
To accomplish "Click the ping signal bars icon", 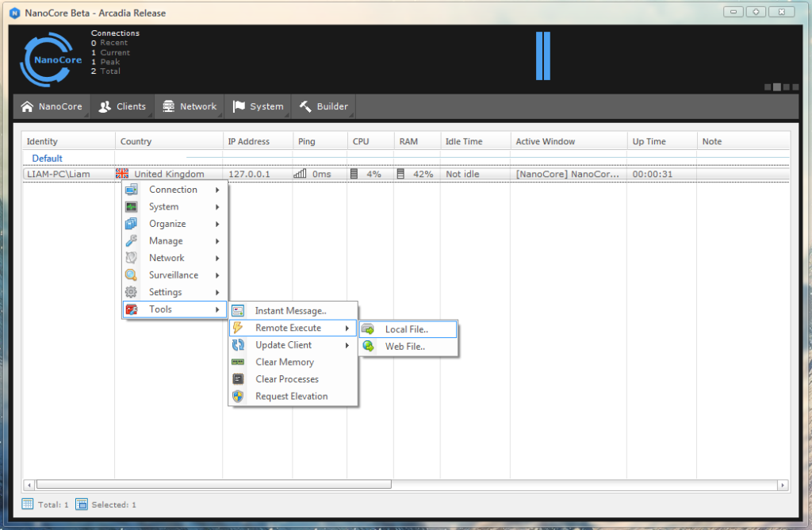I will point(300,174).
